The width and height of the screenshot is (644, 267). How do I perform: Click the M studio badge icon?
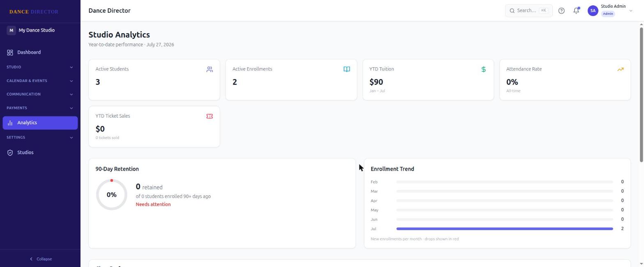tap(11, 30)
